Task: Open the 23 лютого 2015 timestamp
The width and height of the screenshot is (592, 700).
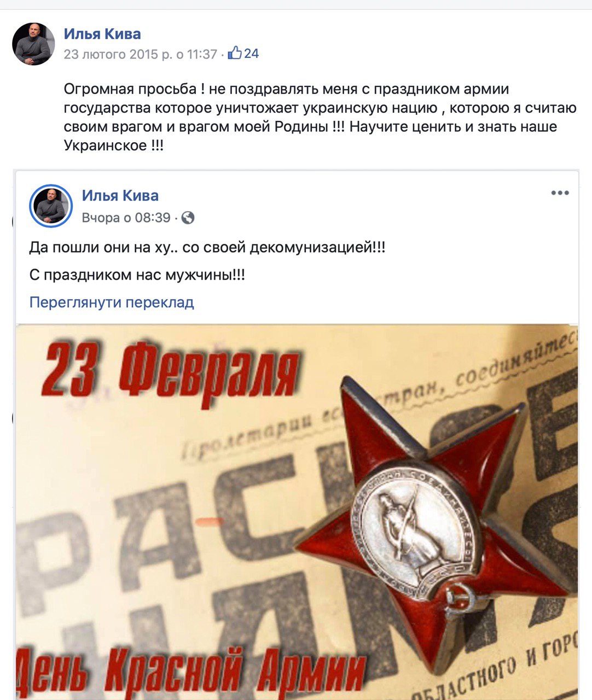Action: point(141,54)
